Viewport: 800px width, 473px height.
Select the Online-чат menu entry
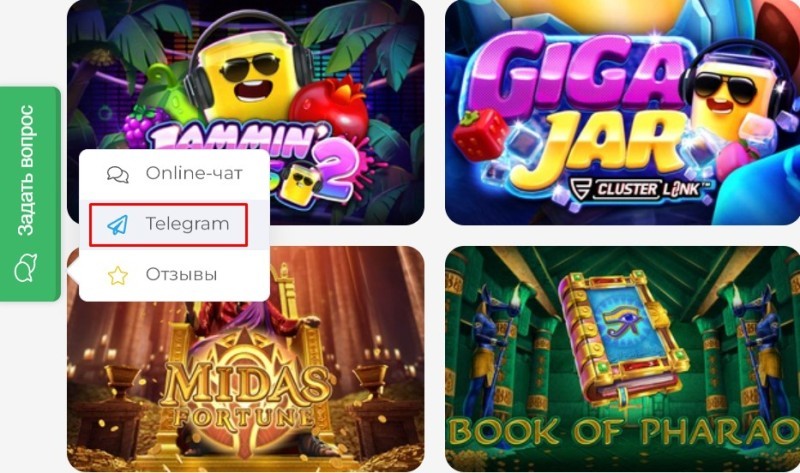click(174, 173)
